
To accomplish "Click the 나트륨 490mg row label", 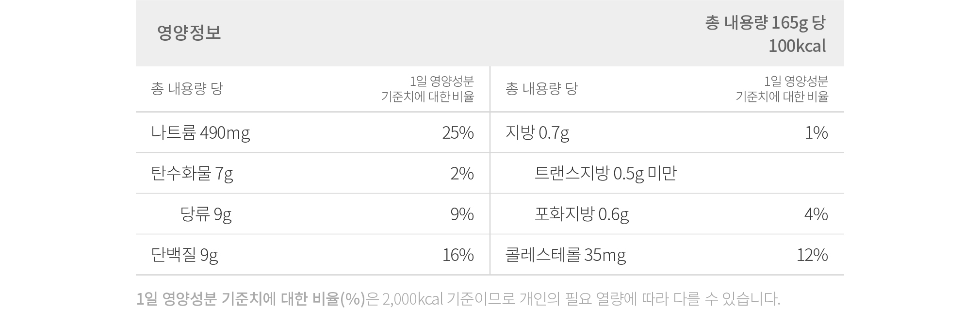I will click(200, 132).
